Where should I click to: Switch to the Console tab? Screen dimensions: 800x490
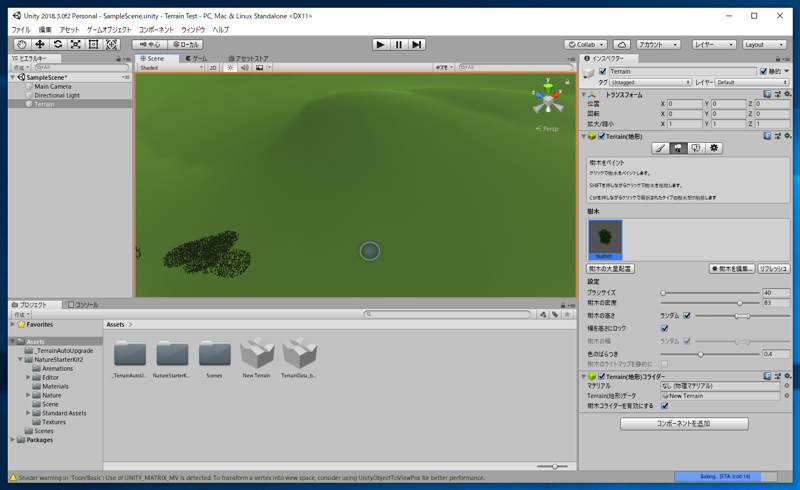point(83,305)
